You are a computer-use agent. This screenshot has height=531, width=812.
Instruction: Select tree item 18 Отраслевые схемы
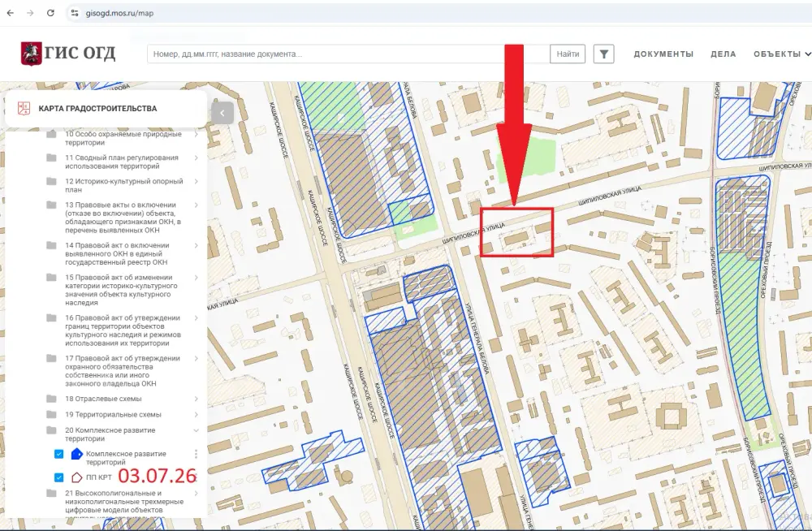click(103, 399)
